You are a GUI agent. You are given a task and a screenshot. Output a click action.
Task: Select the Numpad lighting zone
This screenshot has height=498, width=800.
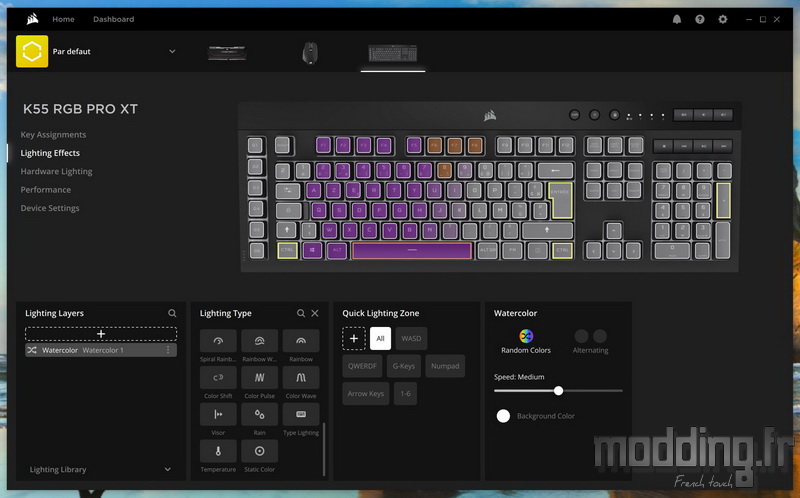[x=445, y=366]
